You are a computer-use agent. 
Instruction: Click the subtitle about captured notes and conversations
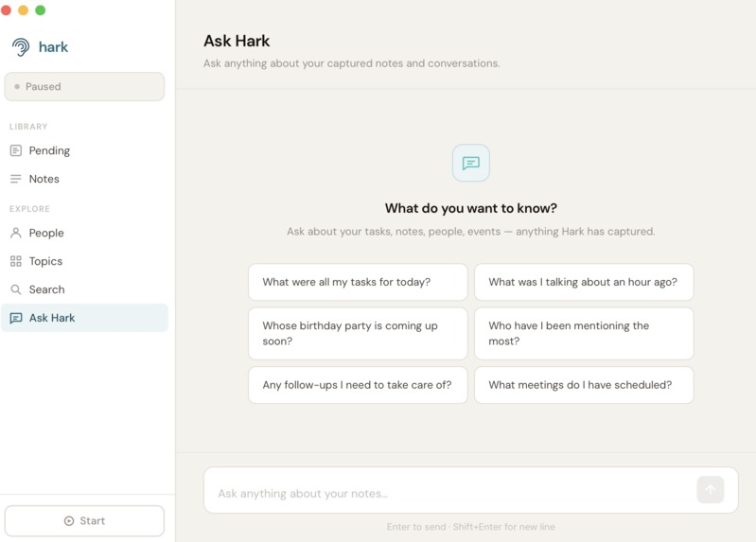click(351, 63)
